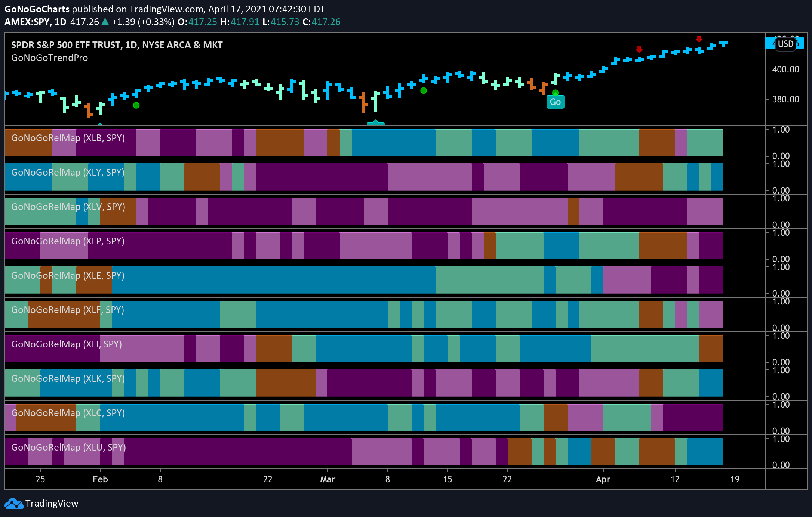This screenshot has width=812, height=517.
Task: Click the low price value L:415.73
Action: click(281, 22)
